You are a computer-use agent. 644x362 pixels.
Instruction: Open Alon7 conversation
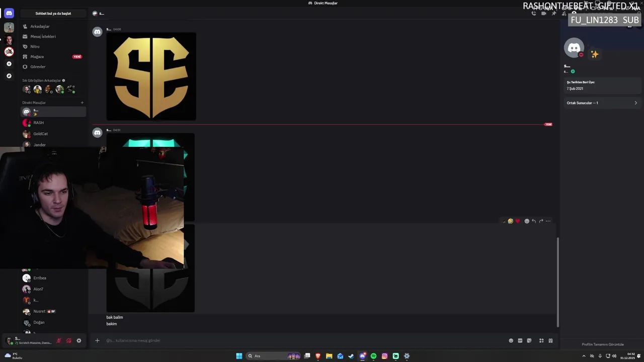pyautogui.click(x=53, y=289)
